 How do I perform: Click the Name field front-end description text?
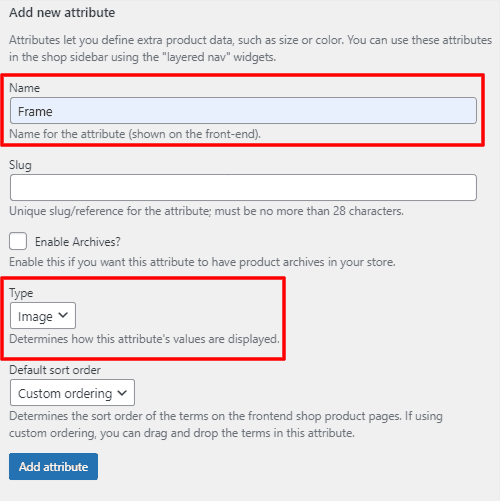135,134
